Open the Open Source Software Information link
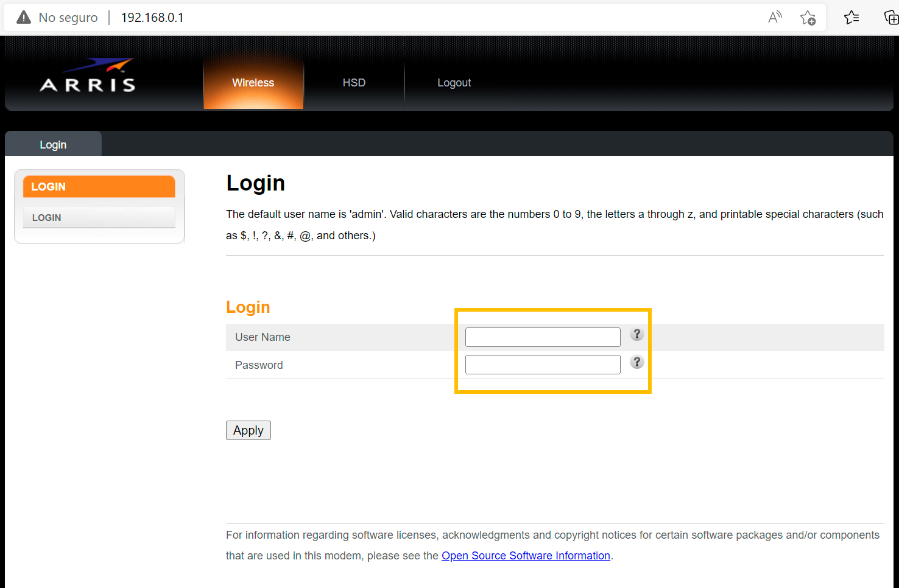The image size is (899, 588). (x=526, y=556)
